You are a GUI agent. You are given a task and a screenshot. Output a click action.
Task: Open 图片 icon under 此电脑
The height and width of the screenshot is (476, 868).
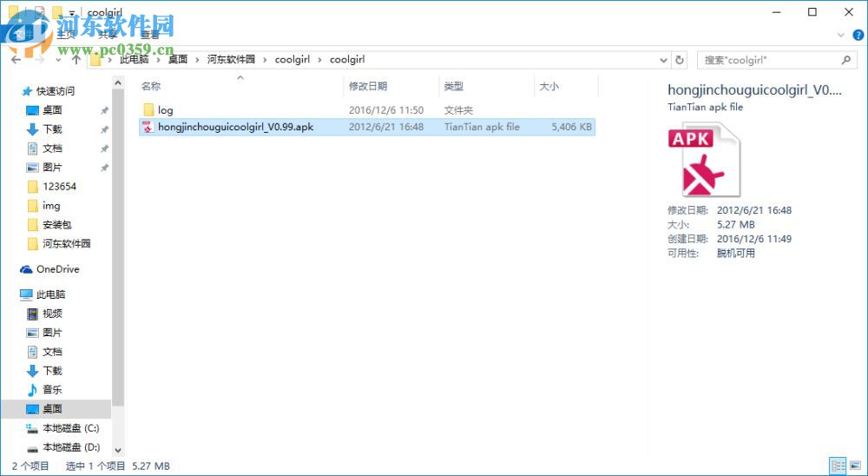point(33,333)
